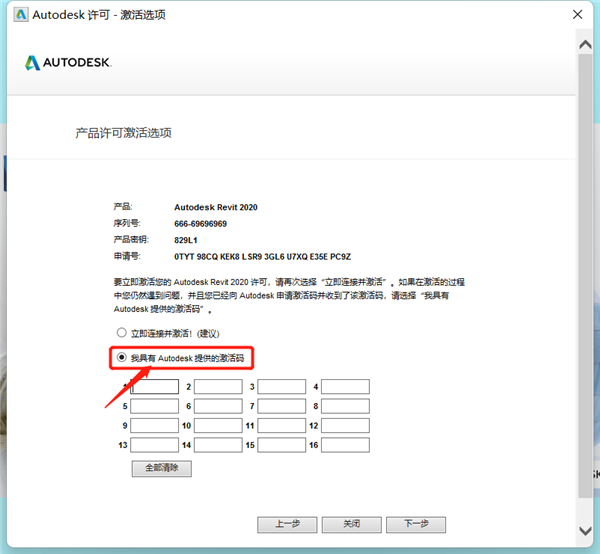Close the Autodesk license window
The width and height of the screenshot is (600, 554).
[x=578, y=15]
